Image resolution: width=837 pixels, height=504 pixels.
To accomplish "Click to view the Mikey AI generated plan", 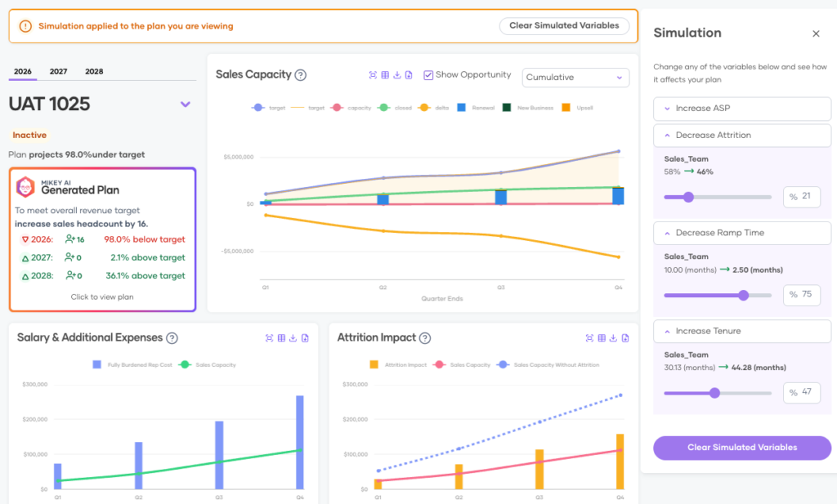I will 102,297.
